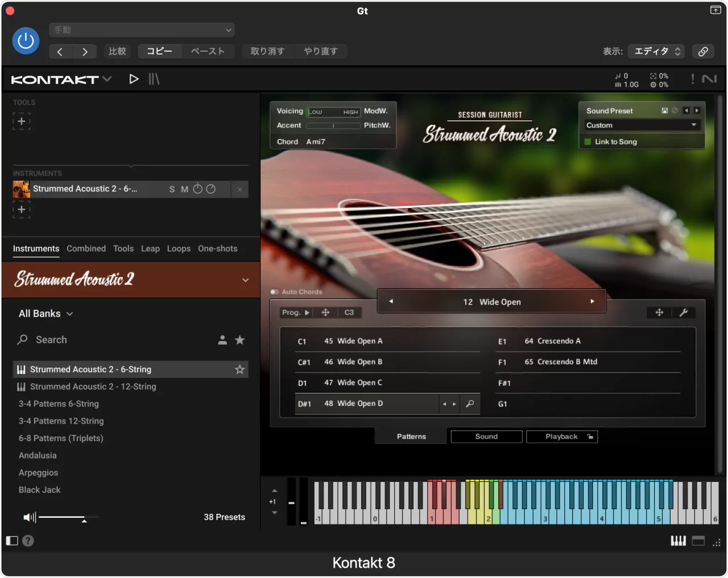Click the blue plugin power button
This screenshot has width=728, height=578.
26,41
